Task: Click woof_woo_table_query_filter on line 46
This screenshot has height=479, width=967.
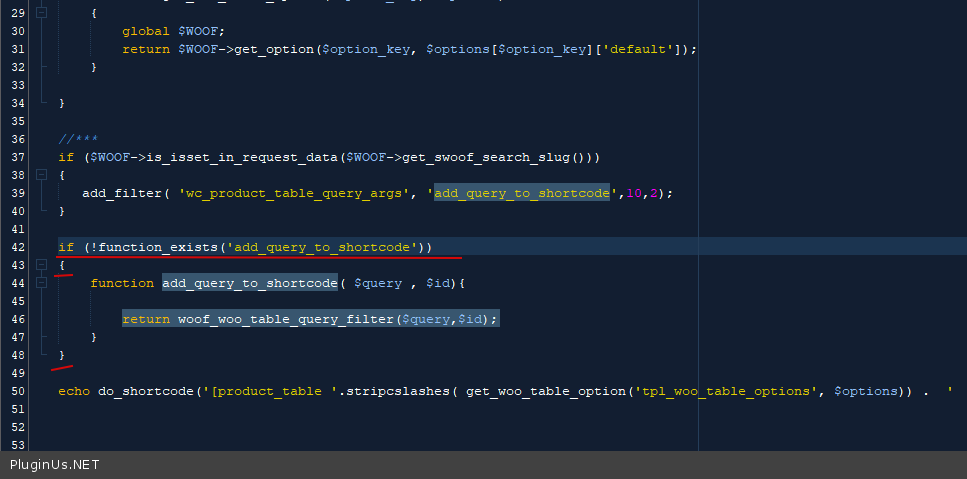Action: tap(286, 319)
